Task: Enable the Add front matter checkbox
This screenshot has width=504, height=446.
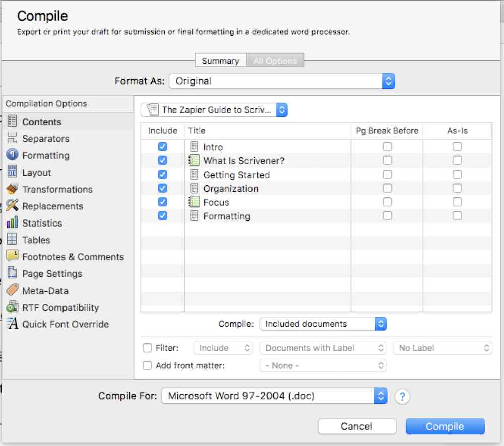Action: pos(147,366)
